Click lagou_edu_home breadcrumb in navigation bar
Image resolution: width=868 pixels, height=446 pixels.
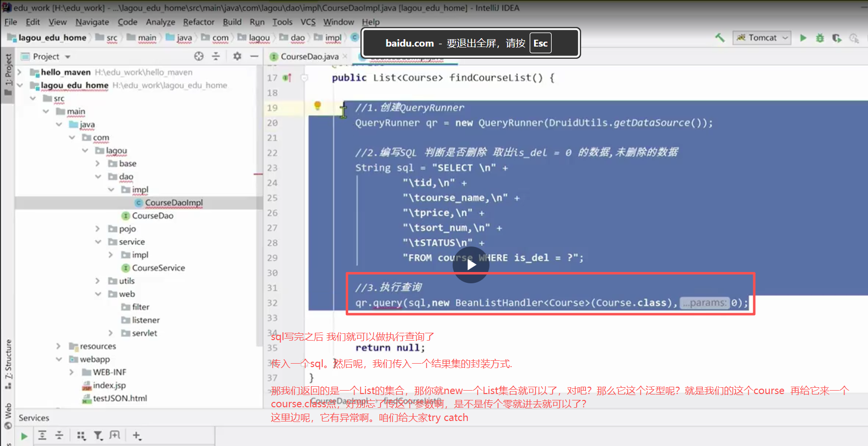coord(52,38)
